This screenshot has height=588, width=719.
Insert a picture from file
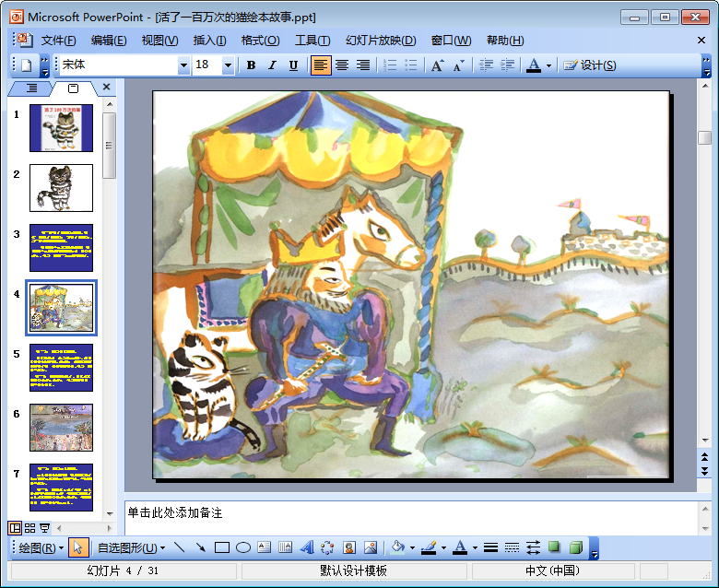click(x=370, y=547)
